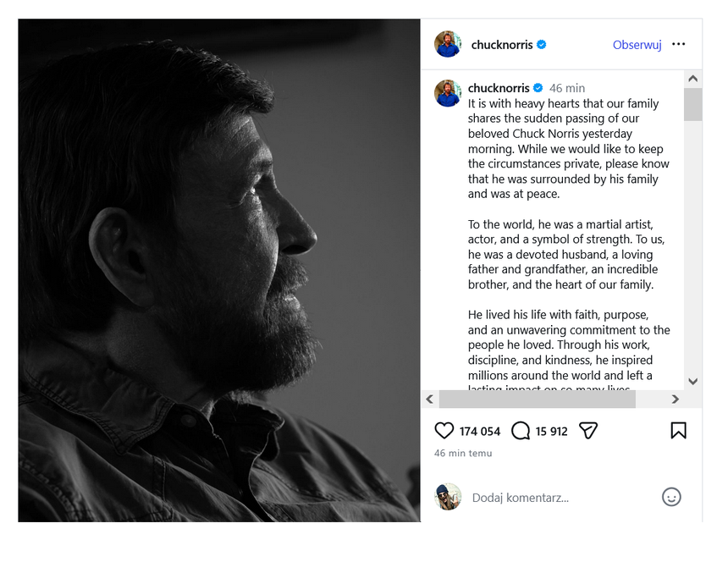Screen dimensions: 728x562
Task: Save the post with the bookmark icon
Action: (x=678, y=430)
